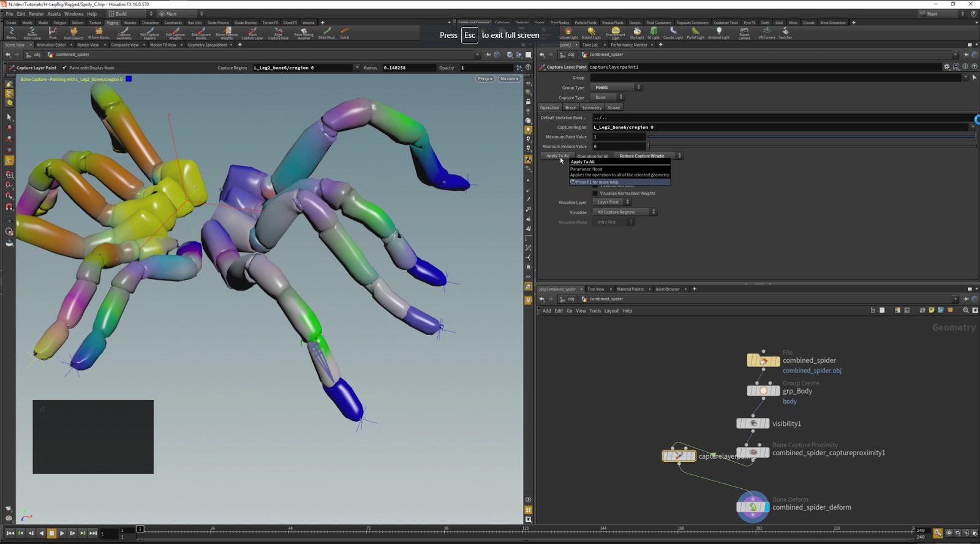The image size is (980, 544).
Task: Click the Apply To All button
Action: (557, 156)
